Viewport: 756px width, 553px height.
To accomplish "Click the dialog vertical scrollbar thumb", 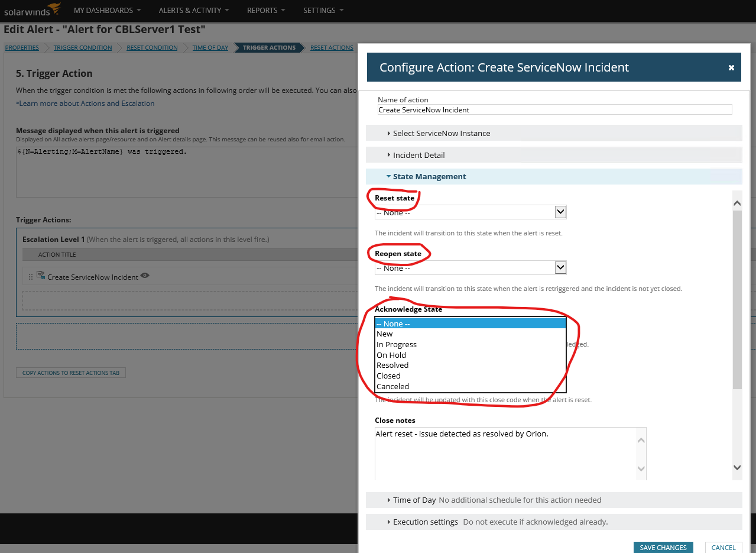I will pos(737,299).
